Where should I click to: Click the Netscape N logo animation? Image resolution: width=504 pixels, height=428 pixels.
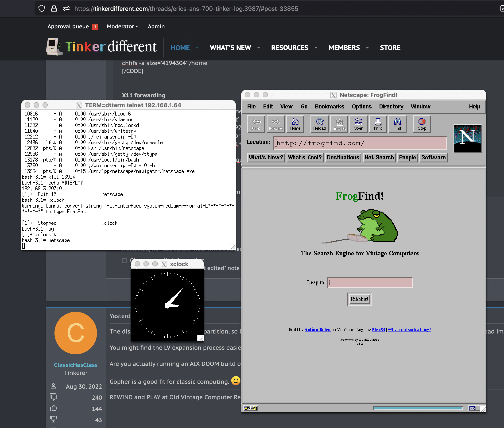468,139
